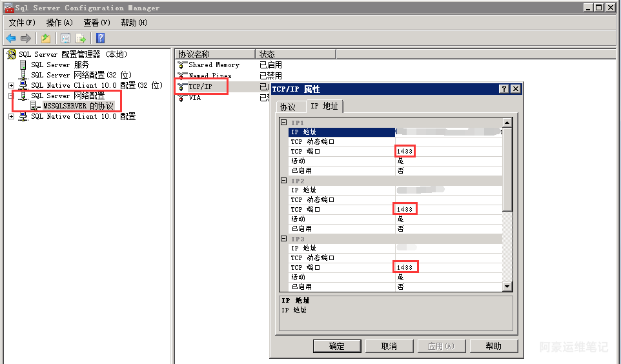Viewport: 621px width, 364px height.
Task: Switch to the 协议 tab
Action: (x=287, y=107)
